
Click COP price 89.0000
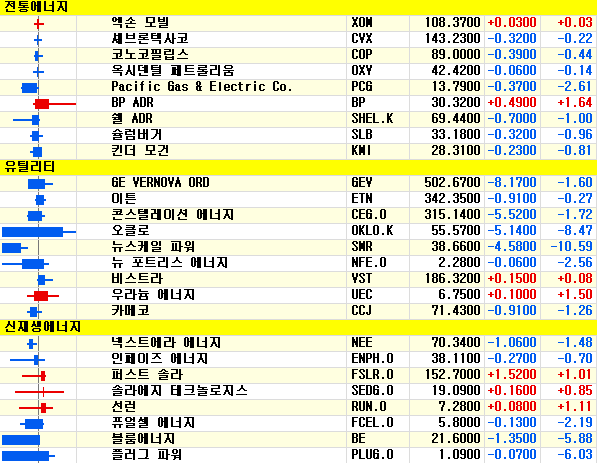click(455, 55)
